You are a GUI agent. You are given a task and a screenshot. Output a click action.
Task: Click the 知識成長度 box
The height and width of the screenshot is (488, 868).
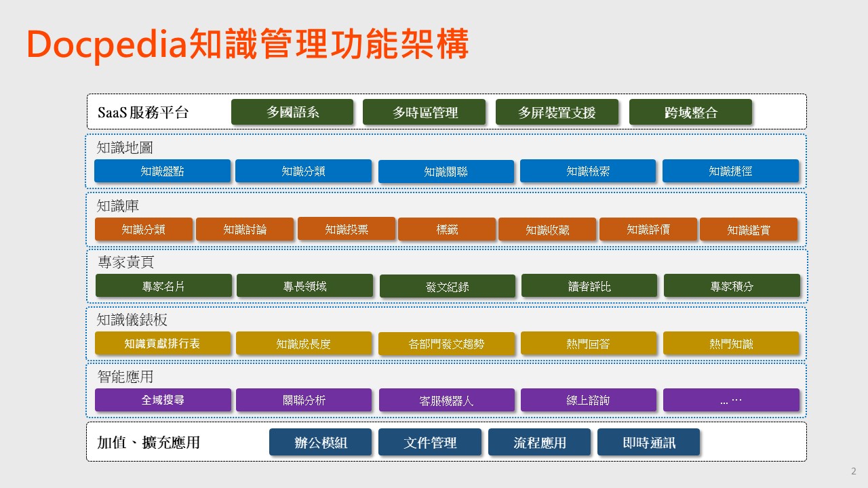pyautogui.click(x=304, y=343)
